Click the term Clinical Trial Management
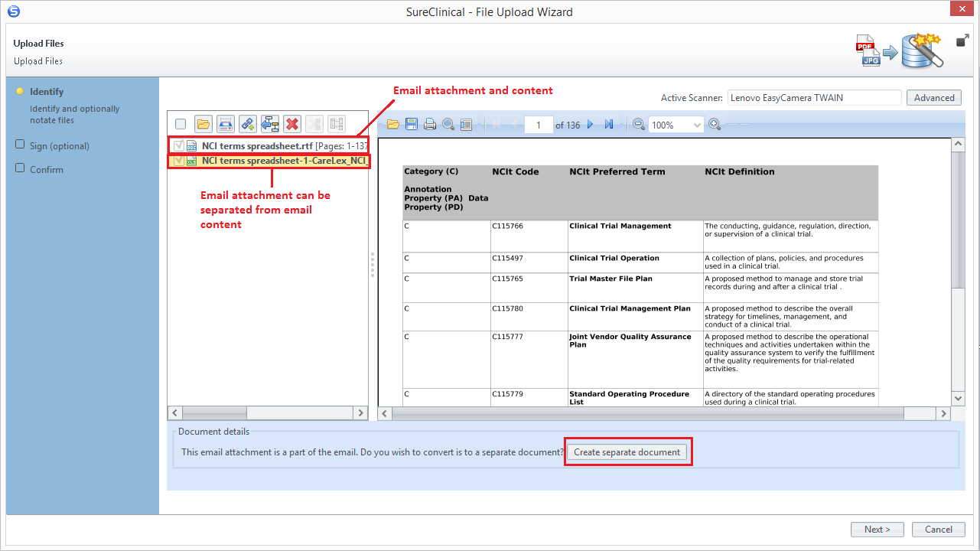Screen dimensions: 980x551 620,227
